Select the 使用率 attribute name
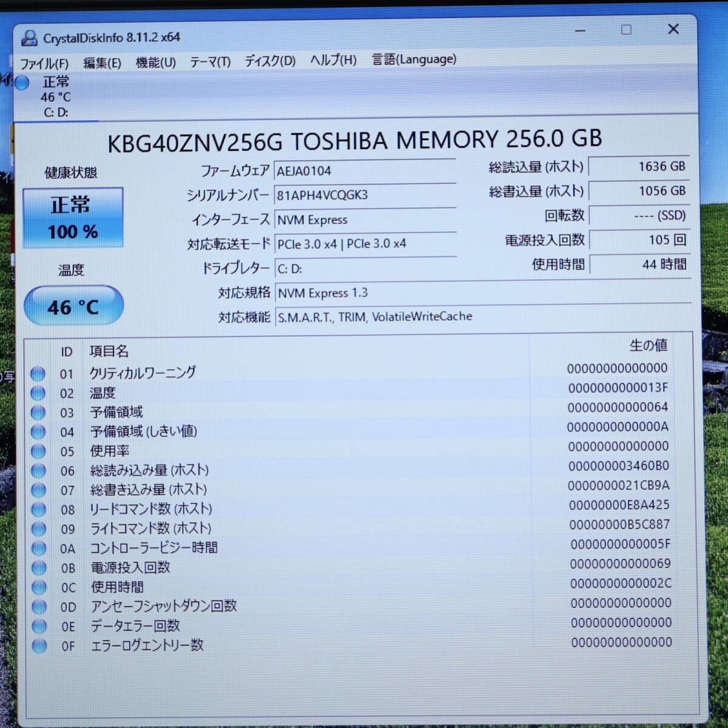Image resolution: width=728 pixels, height=728 pixels. [x=110, y=451]
